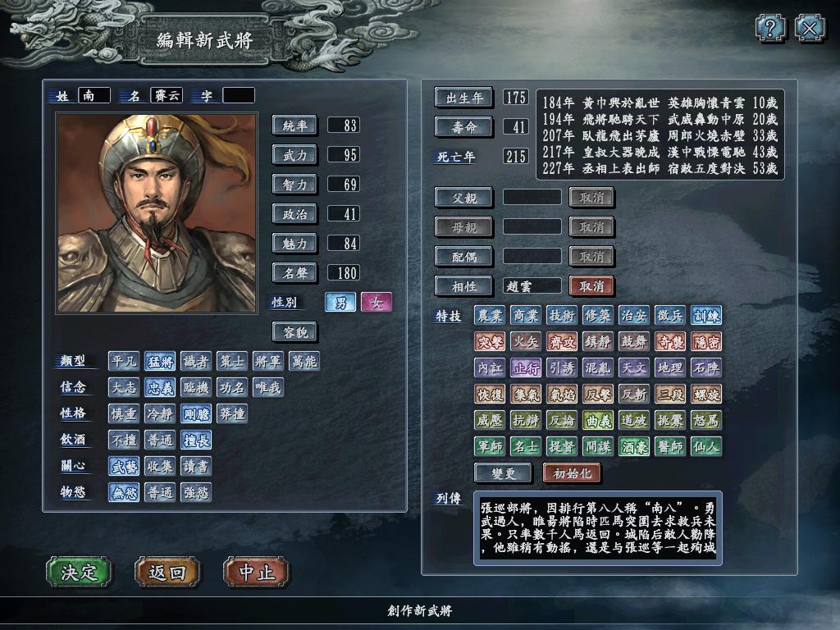840x630 pixels.
Task: Open the 相性 affinity selection
Action: coord(463,286)
